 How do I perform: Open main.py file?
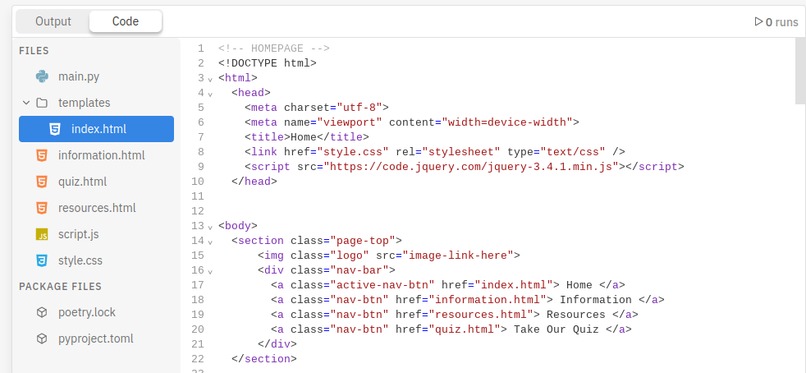click(x=79, y=77)
